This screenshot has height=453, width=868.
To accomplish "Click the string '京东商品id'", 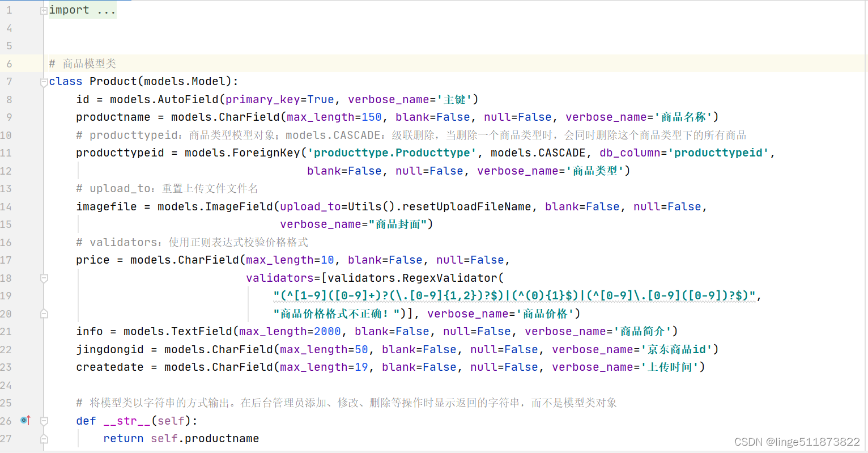I will [x=677, y=349].
